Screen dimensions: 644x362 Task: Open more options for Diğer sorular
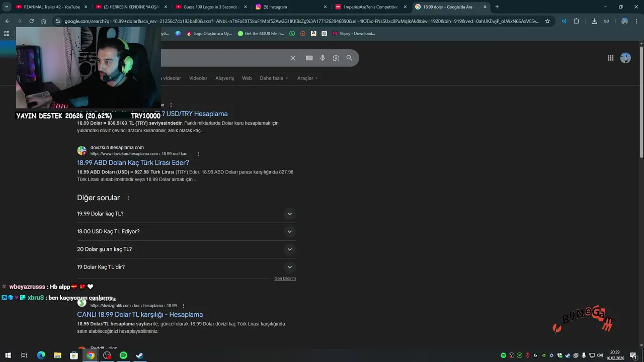pyautogui.click(x=129, y=198)
